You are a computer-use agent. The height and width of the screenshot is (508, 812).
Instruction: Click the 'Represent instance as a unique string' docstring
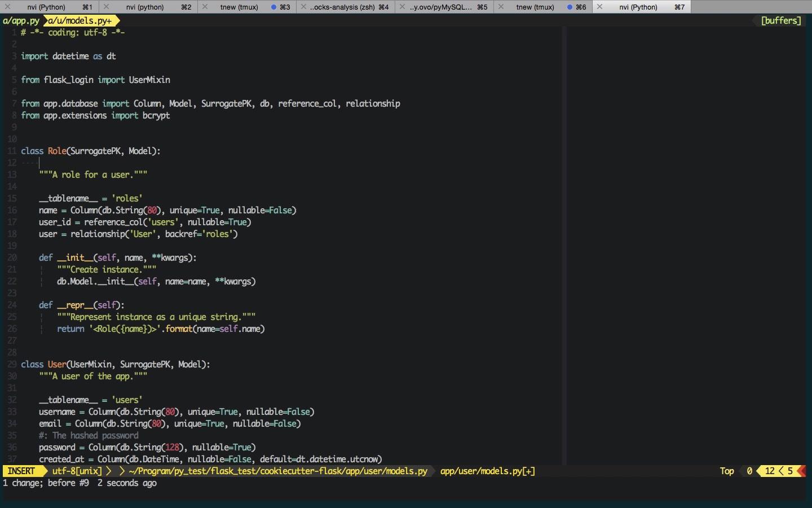(156, 317)
